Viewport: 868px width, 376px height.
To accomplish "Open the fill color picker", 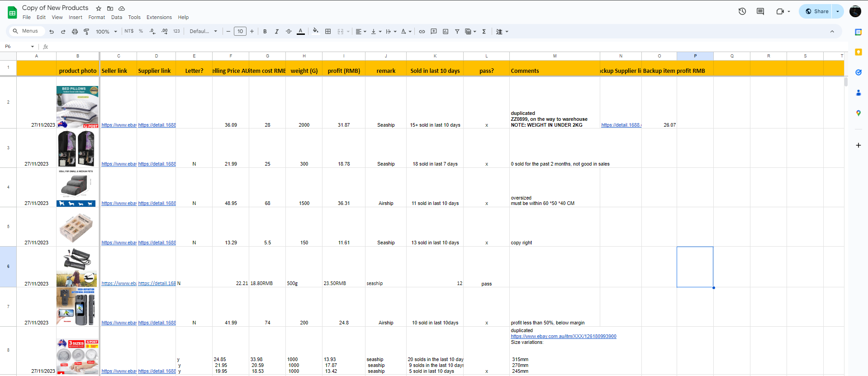I will click(x=316, y=31).
